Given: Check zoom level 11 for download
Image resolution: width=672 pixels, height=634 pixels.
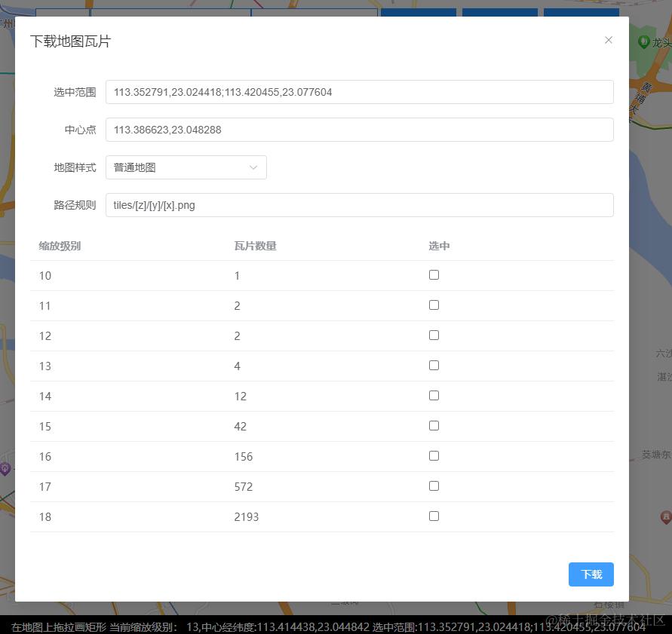Looking at the screenshot, I should [x=434, y=305].
